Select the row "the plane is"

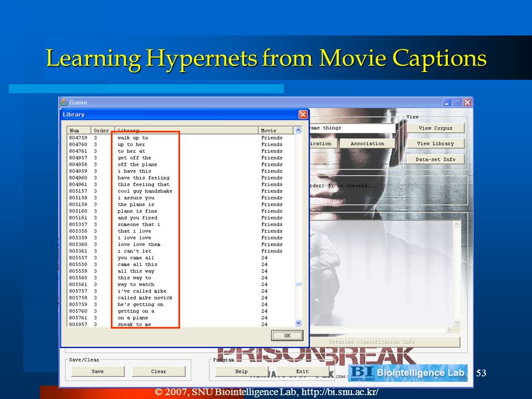click(x=181, y=204)
